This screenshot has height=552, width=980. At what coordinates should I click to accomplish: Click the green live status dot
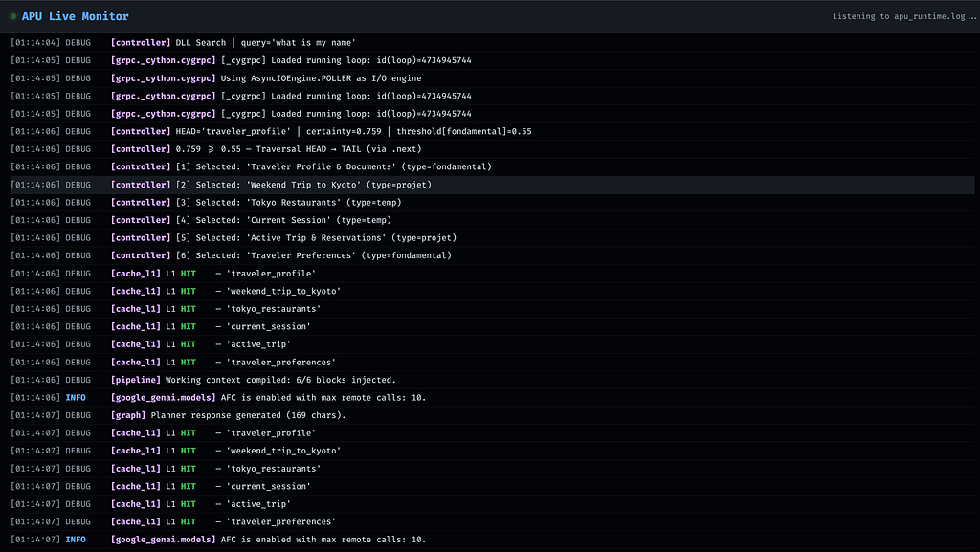[13, 17]
